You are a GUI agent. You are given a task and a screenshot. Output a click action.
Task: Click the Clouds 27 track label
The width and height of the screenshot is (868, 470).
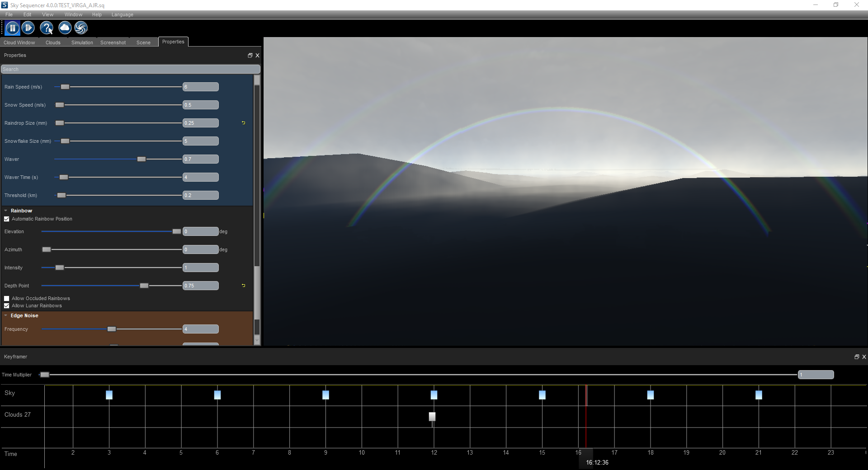tap(18, 414)
